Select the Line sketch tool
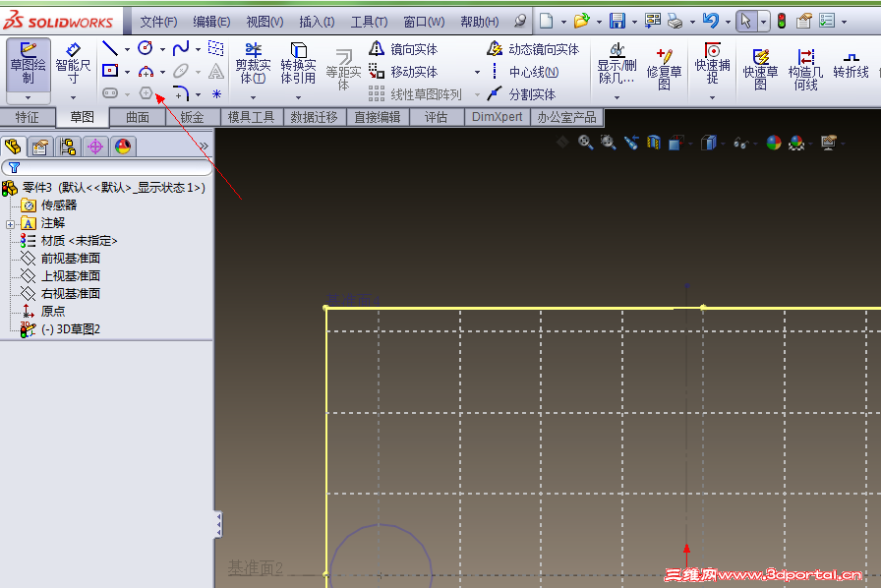 coord(110,48)
